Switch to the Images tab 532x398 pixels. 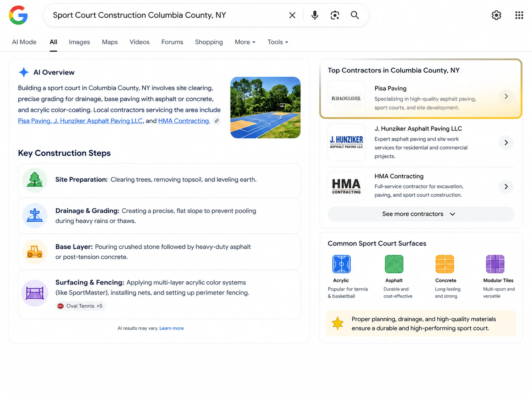[79, 42]
